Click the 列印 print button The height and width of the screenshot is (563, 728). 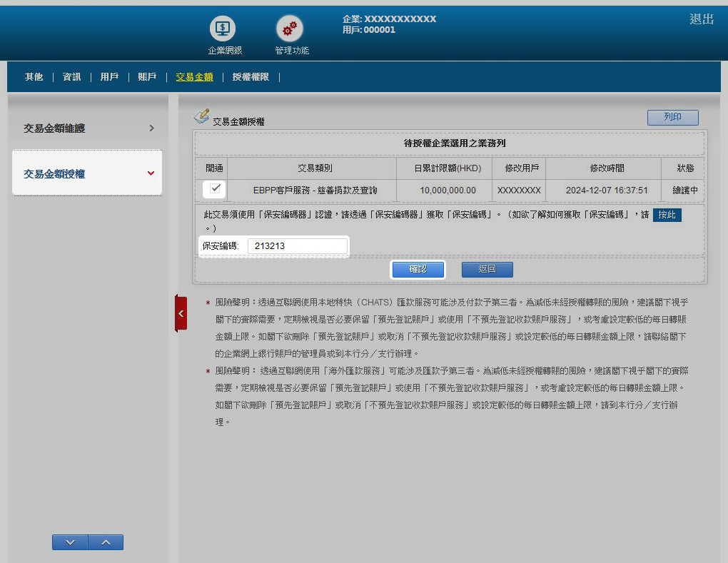(x=672, y=118)
